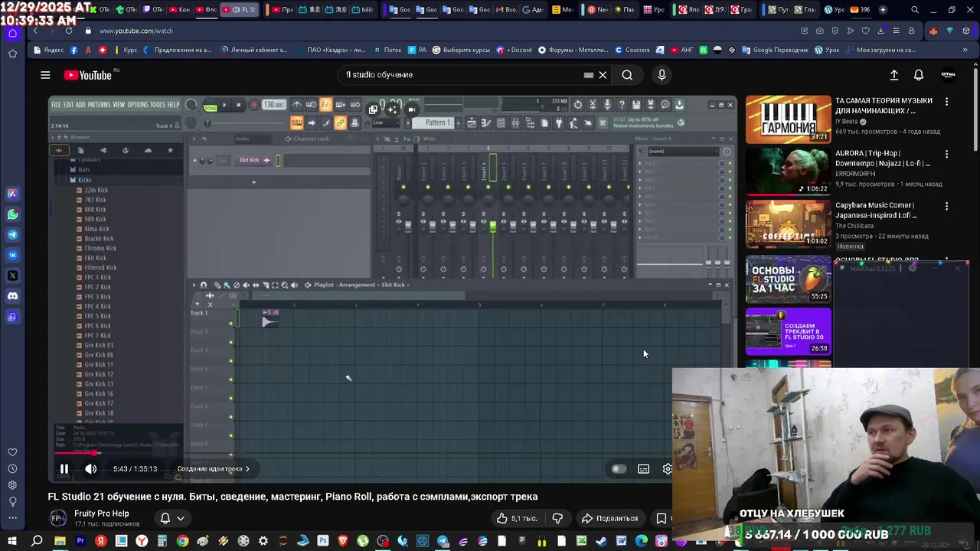Viewport: 980px width, 551px height.
Task: Pause the video playback
Action: (64, 469)
